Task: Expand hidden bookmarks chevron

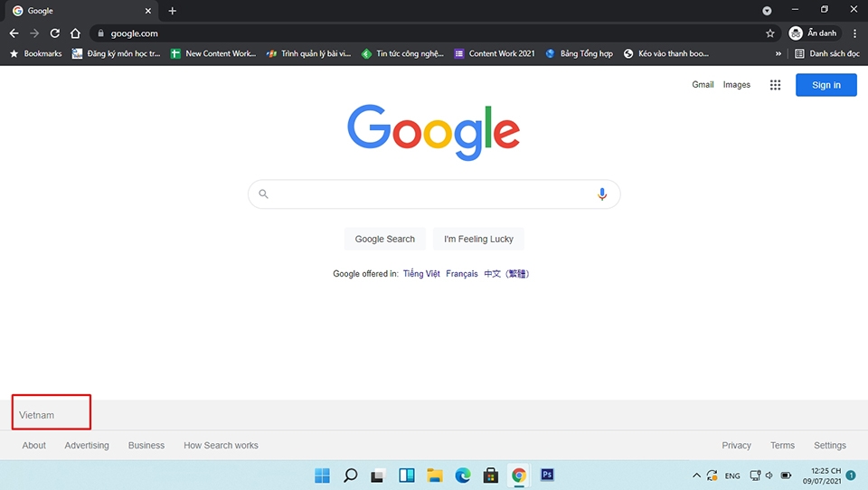Action: click(x=778, y=53)
